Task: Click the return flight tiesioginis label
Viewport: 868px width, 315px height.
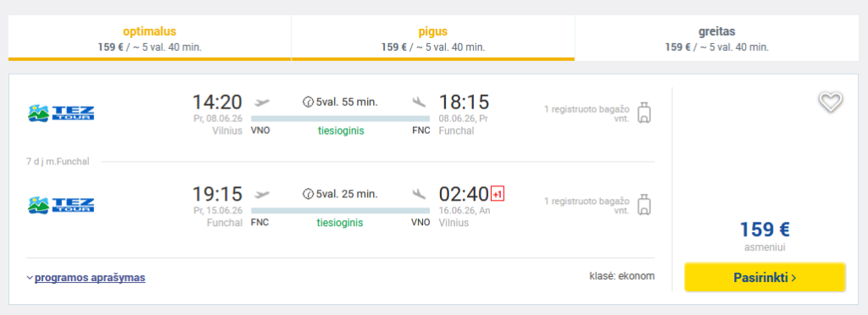Action: pos(340,223)
